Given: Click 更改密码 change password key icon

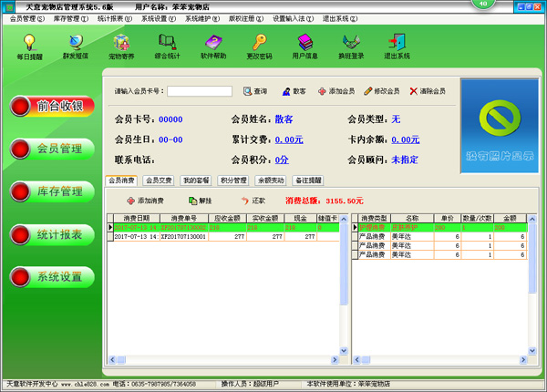Looking at the screenshot, I should (259, 46).
